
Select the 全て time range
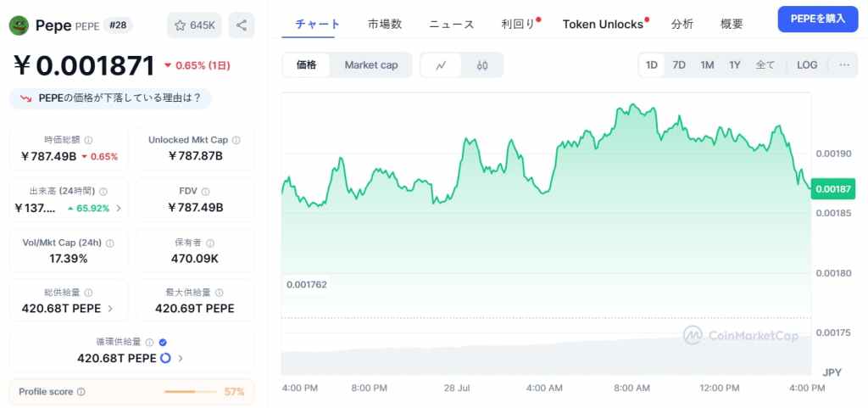[x=765, y=64]
